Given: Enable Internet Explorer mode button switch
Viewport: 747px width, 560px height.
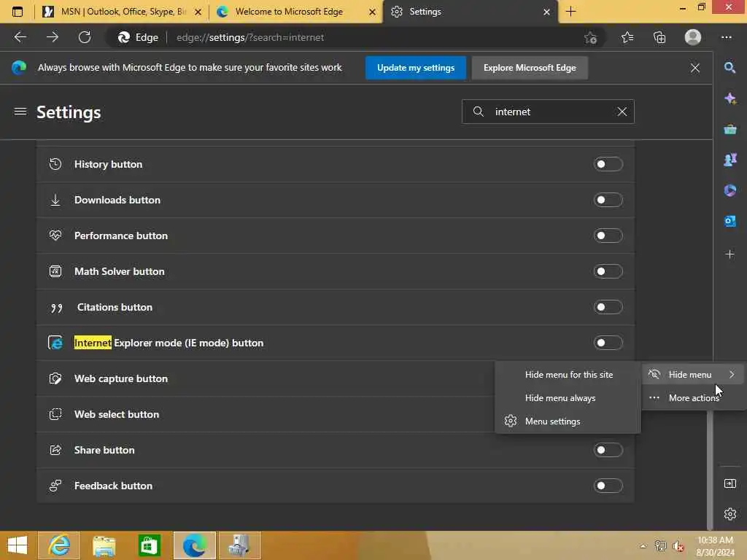Looking at the screenshot, I should pyautogui.click(x=608, y=343).
